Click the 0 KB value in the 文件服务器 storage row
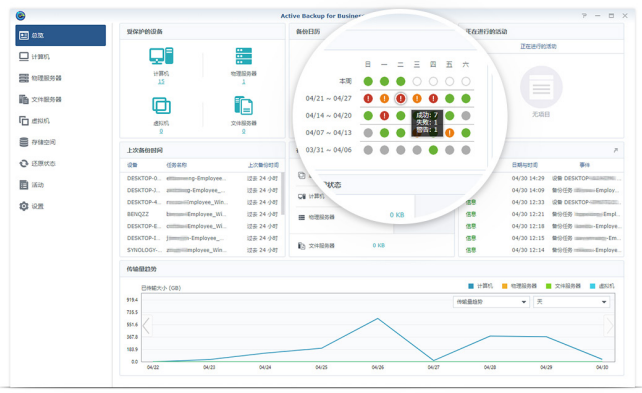 (x=379, y=245)
